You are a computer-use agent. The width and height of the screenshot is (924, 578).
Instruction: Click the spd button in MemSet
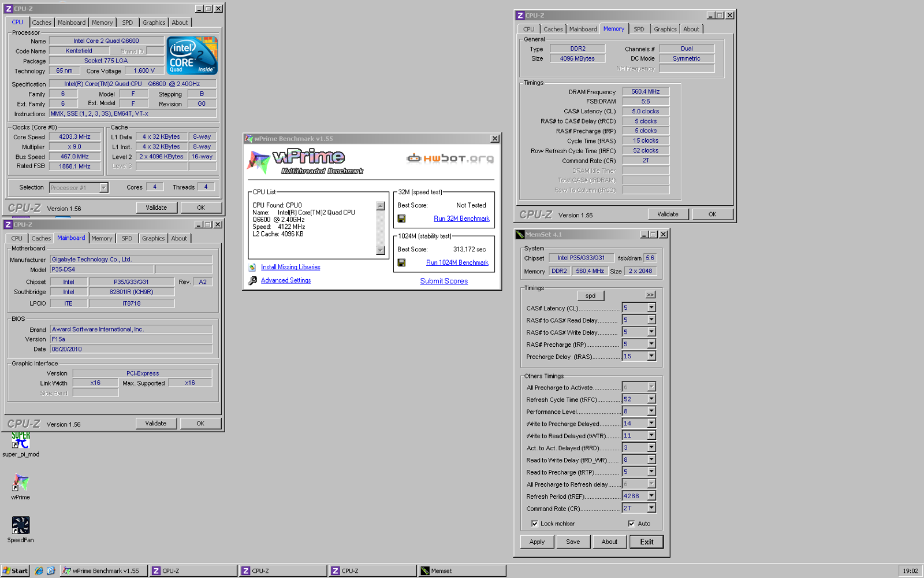(590, 295)
